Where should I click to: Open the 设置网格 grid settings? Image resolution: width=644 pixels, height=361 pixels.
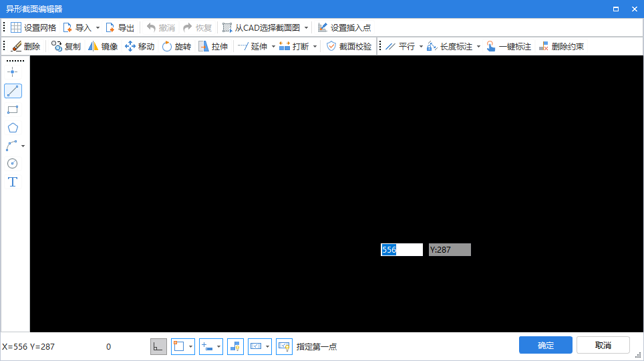coord(33,27)
